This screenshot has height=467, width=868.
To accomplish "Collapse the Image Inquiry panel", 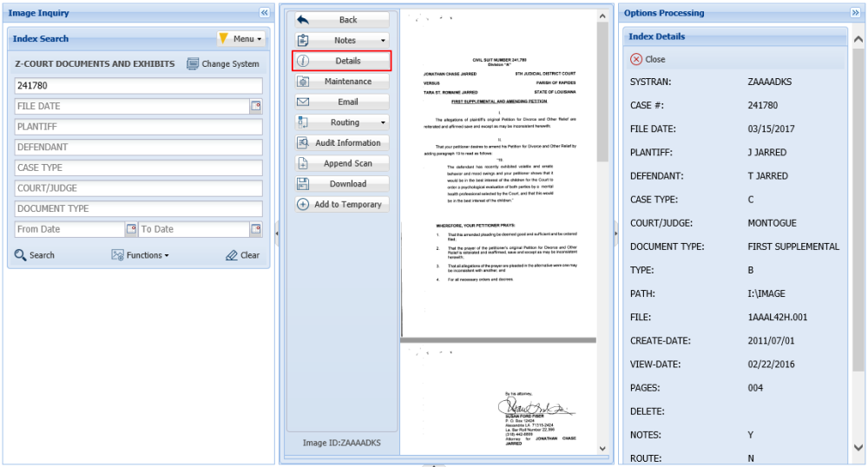I will (x=264, y=13).
